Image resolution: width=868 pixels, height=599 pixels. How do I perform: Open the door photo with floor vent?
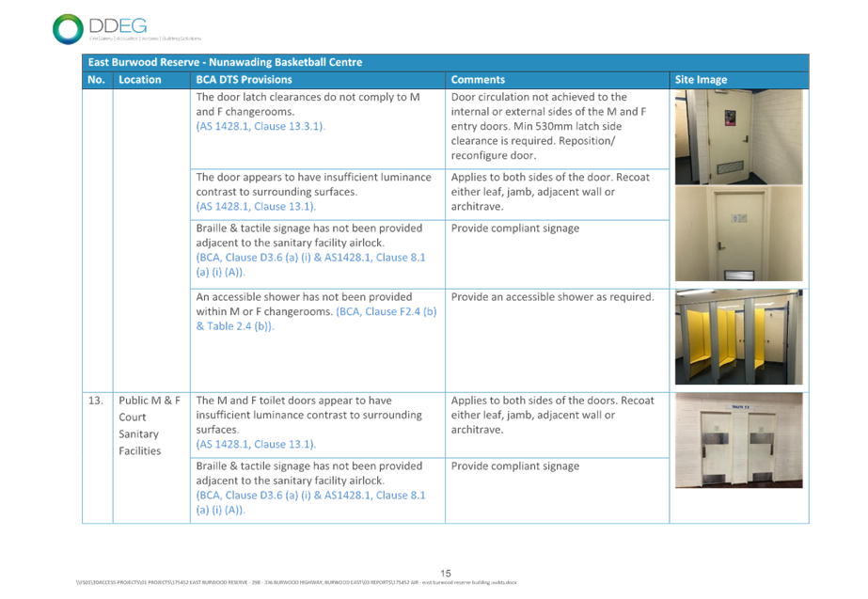(738, 234)
